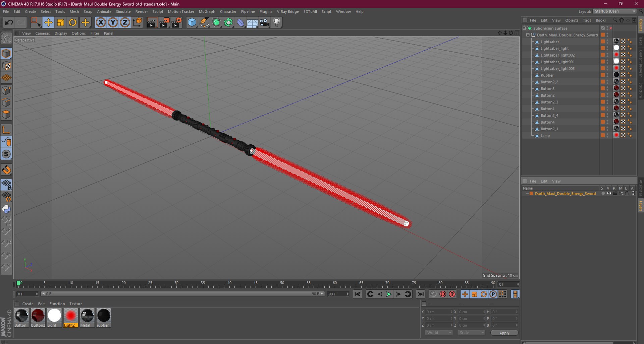
Task: Select the button2 material swatch
Action: pos(38,318)
